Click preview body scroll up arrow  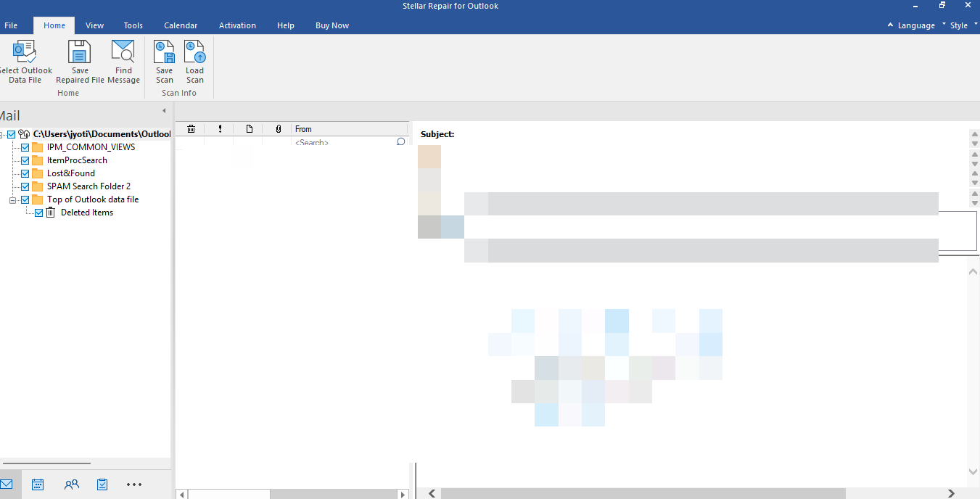click(x=973, y=271)
